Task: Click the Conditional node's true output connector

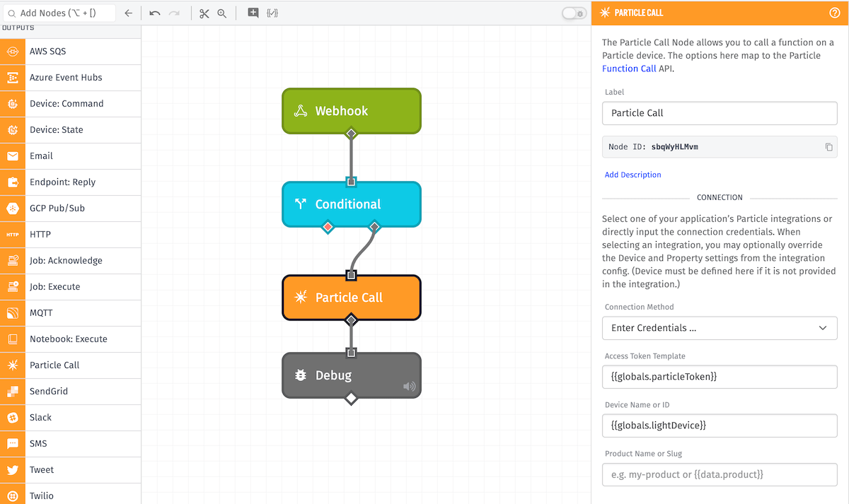Action: pyautogui.click(x=375, y=227)
